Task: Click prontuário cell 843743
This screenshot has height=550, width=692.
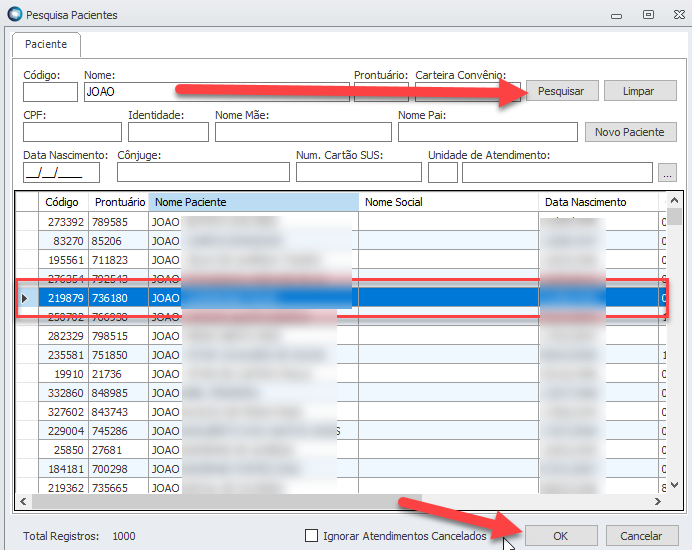Action: coord(119,412)
